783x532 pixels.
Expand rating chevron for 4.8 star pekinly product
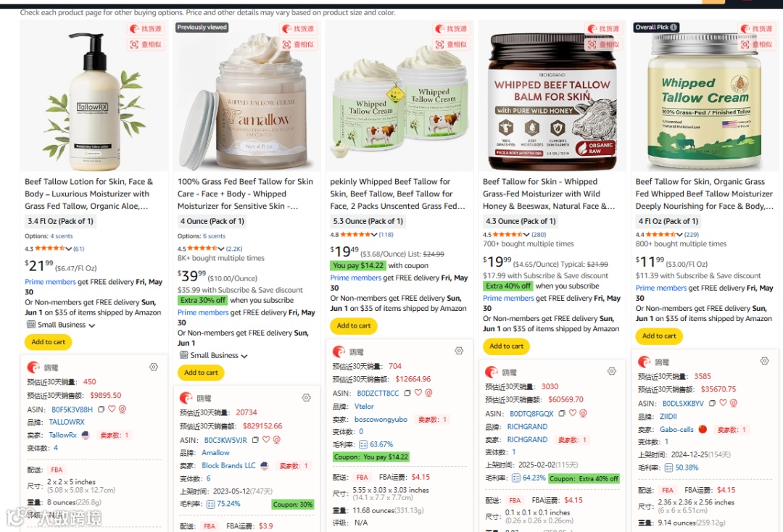pos(373,235)
